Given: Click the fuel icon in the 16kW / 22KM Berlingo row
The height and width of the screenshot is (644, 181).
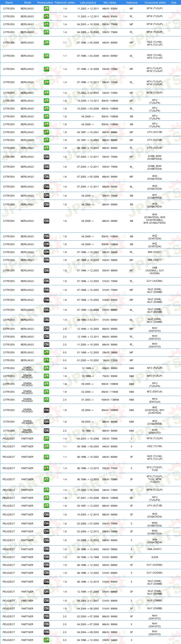Looking at the screenshot, I should (x=47, y=360).
